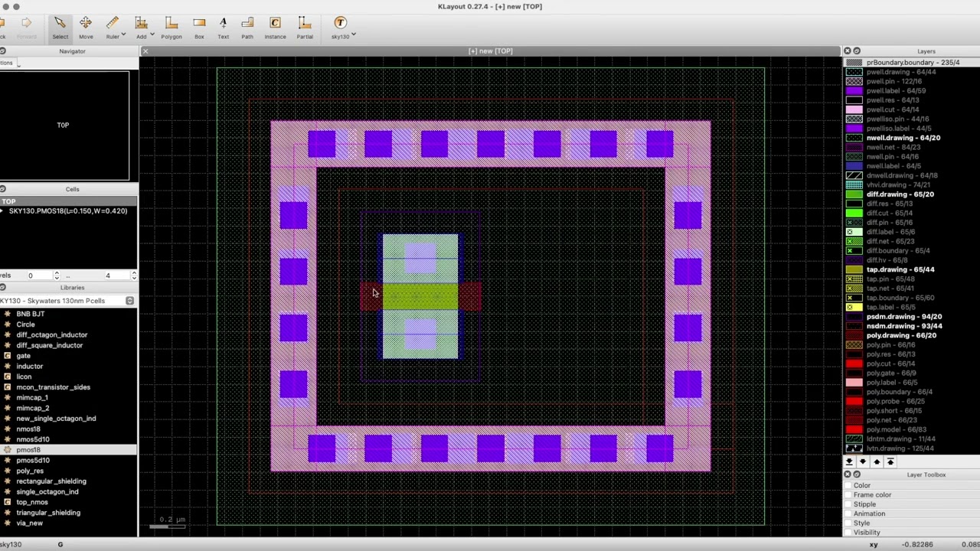Select the Polygon drawing tool
980x551 pixels.
click(x=171, y=28)
